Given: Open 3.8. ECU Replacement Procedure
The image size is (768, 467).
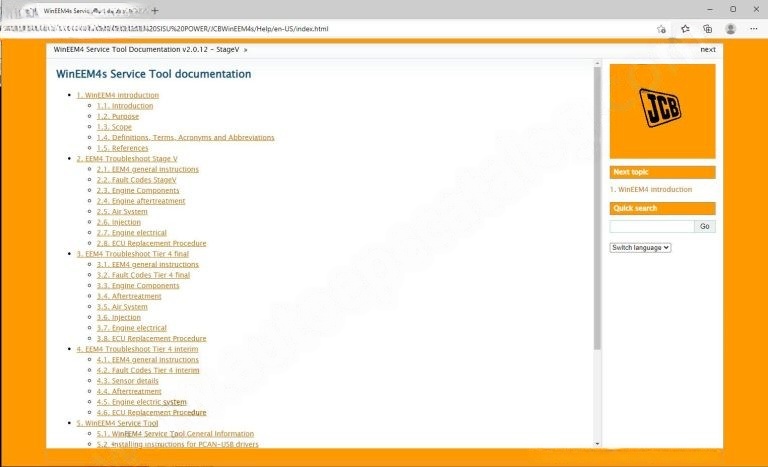Looking at the screenshot, I should tap(151, 339).
